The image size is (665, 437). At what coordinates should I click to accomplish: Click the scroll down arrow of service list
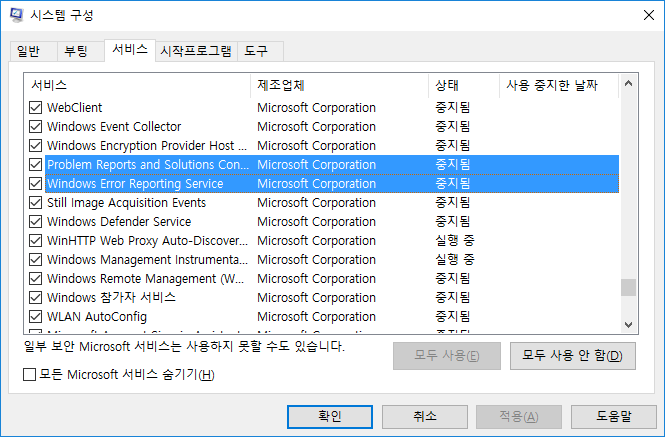[x=629, y=325]
